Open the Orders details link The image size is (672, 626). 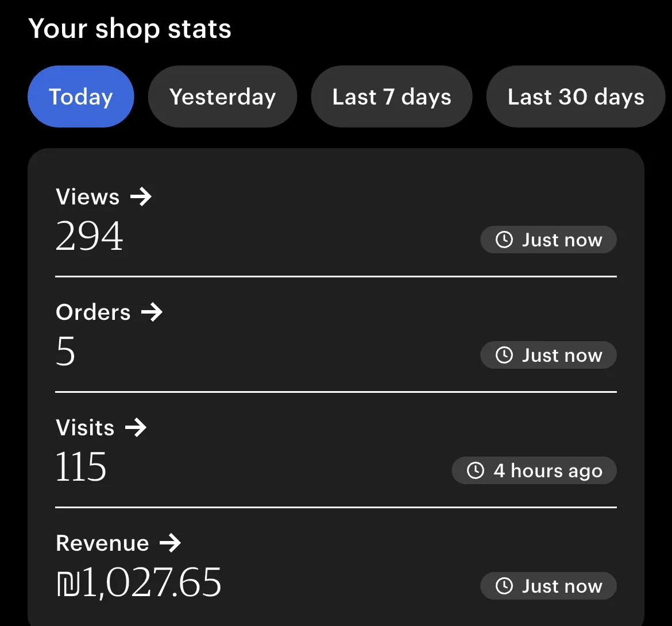(94, 312)
